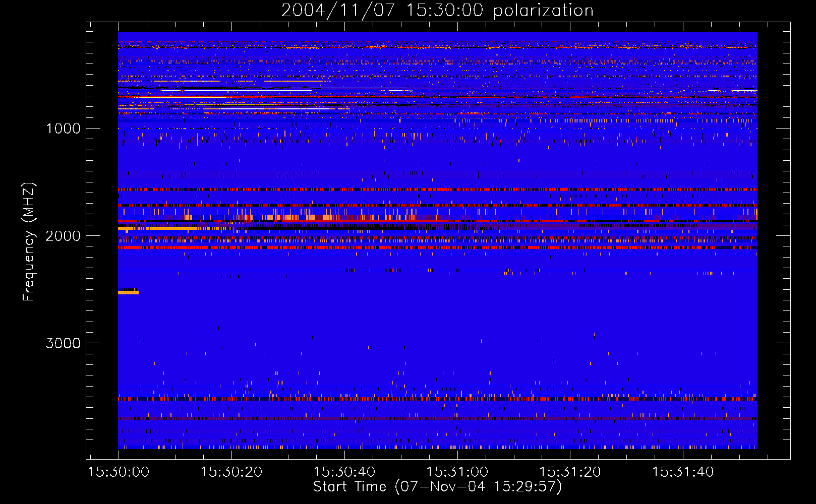
Task: Click the plot title '2004/11/07 15:30:00 polarization'
Action: pyautogui.click(x=437, y=10)
